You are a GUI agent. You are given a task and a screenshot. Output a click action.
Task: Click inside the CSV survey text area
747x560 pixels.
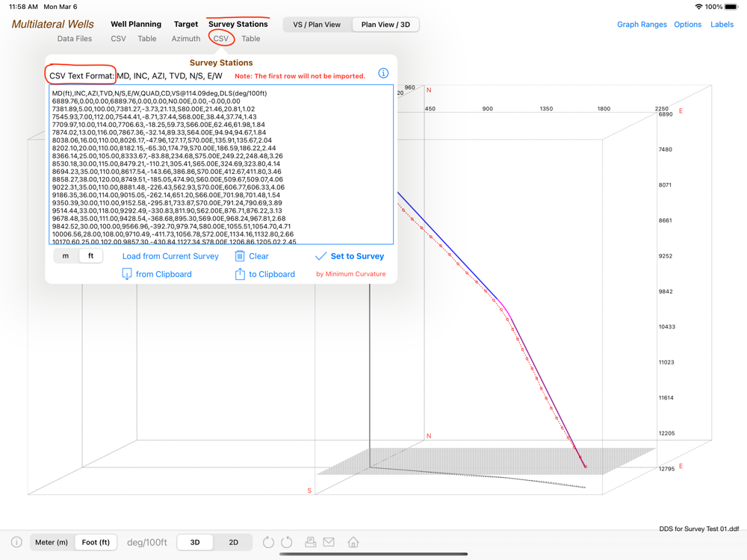(221, 164)
